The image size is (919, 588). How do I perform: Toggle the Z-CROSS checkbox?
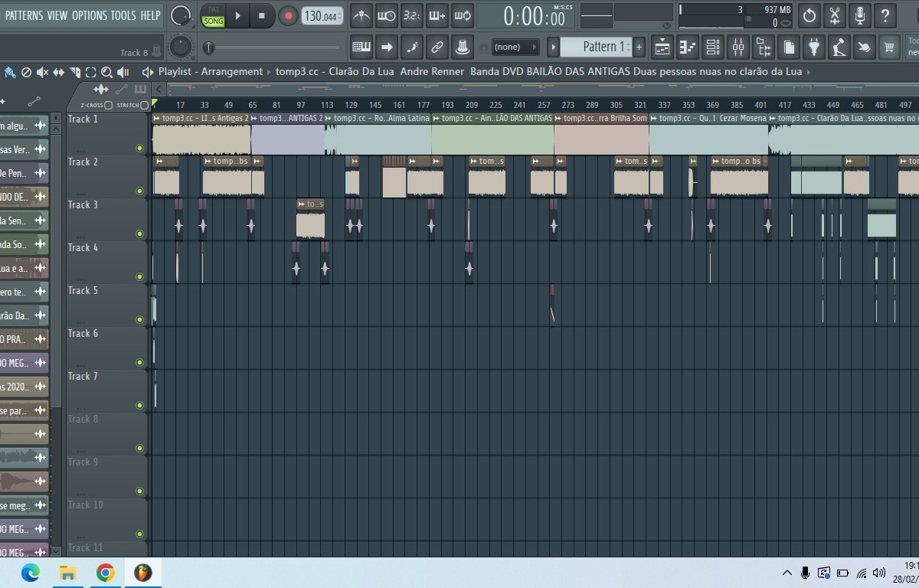[x=107, y=106]
